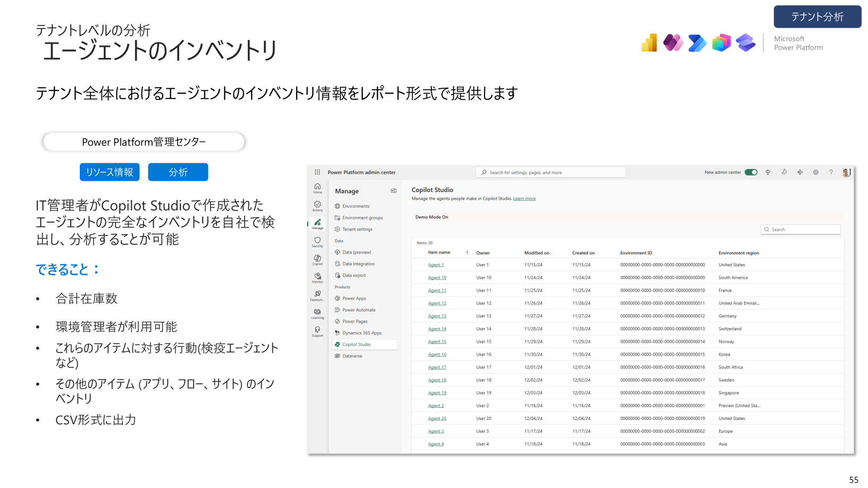Viewport: 868px width, 488px height.
Task: Select Manage in the left rail
Action: point(318,224)
